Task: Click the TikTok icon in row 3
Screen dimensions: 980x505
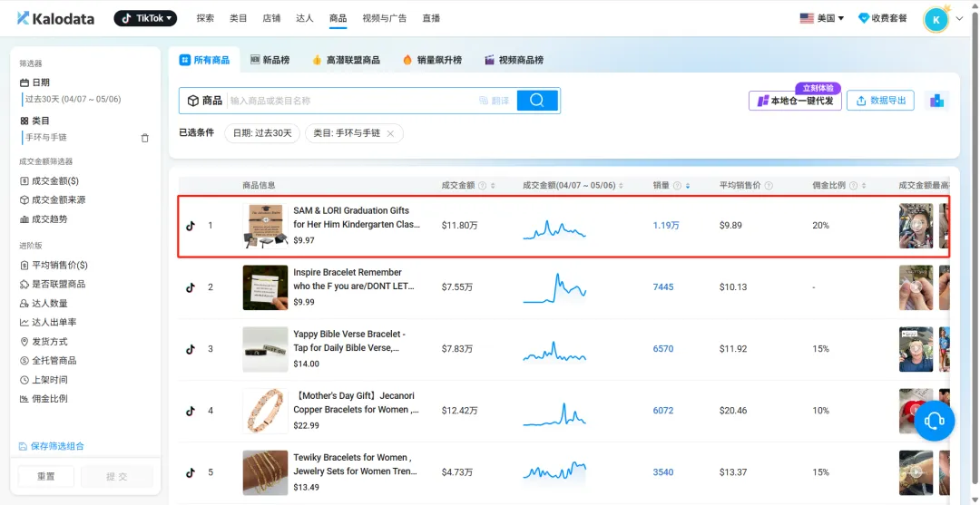Action: [x=191, y=349]
